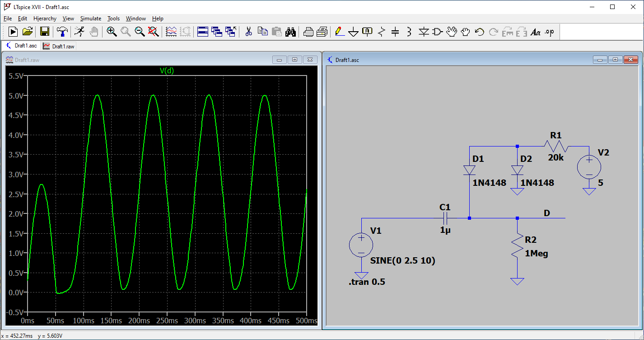Tile the windows using toolbar icon

[x=203, y=32]
